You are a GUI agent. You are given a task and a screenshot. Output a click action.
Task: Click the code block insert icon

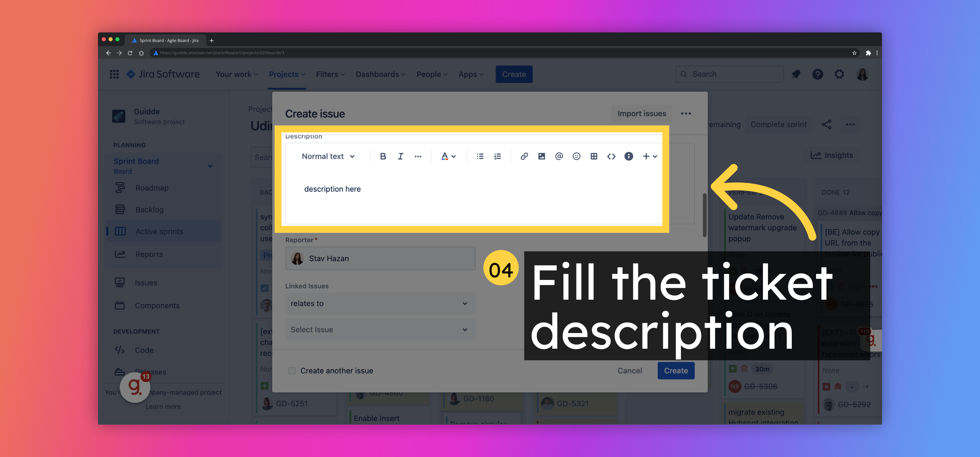tap(610, 156)
